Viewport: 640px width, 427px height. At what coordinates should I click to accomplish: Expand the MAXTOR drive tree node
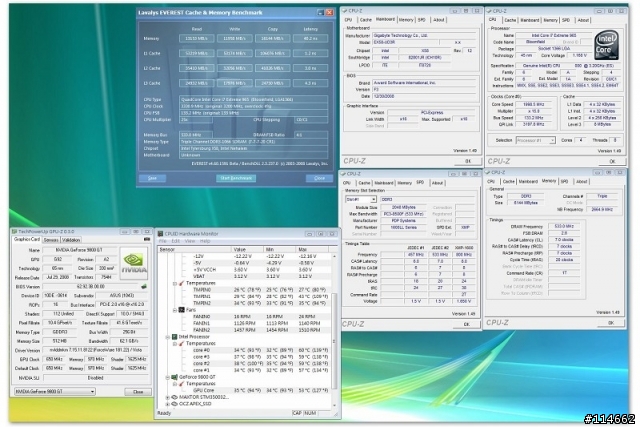pos(167,397)
